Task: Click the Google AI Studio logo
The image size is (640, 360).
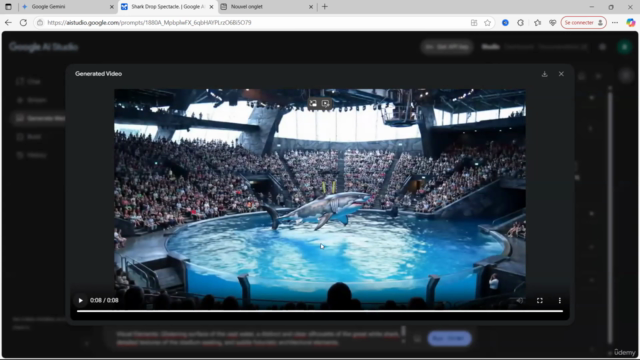Action: coord(43,47)
